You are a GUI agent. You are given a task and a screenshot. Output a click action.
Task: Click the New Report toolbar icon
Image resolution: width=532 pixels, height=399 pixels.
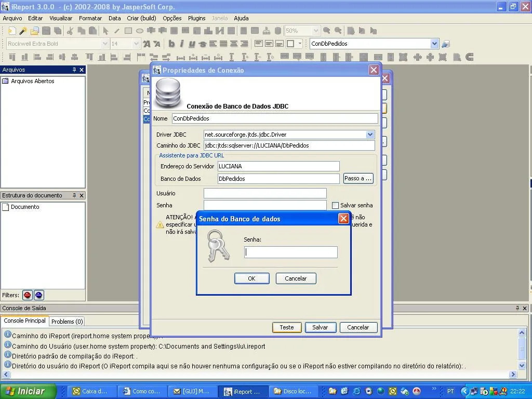click(12, 31)
